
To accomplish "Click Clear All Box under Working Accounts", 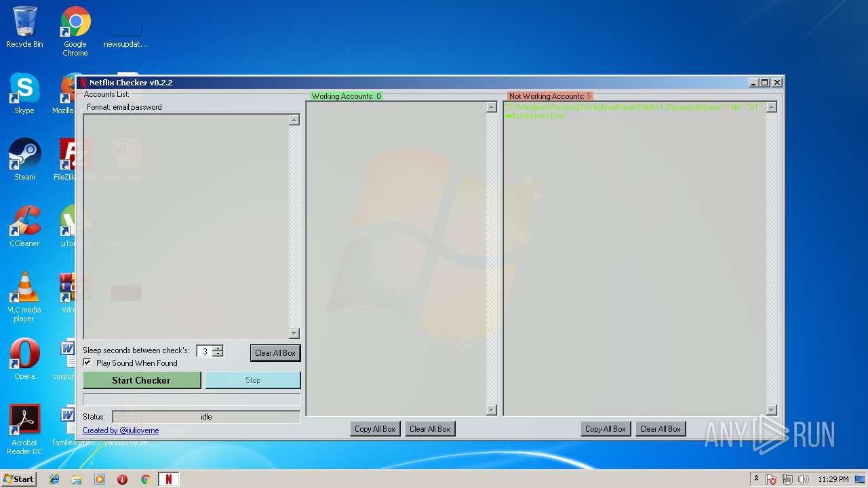I will coord(430,428).
